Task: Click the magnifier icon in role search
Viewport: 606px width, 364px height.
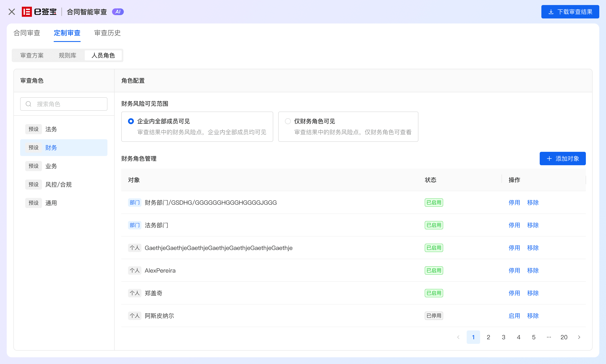Action: click(29, 104)
